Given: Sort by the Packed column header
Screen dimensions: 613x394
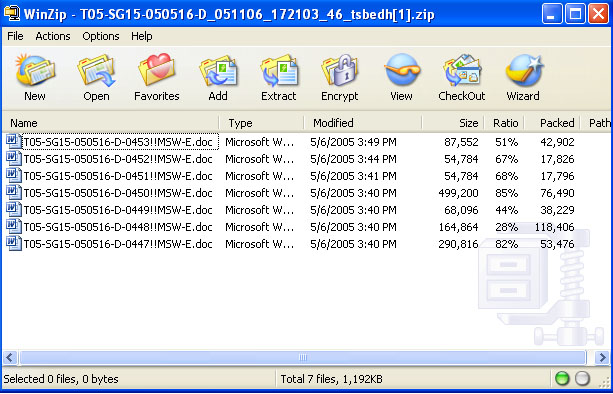Looking at the screenshot, I should (553, 123).
